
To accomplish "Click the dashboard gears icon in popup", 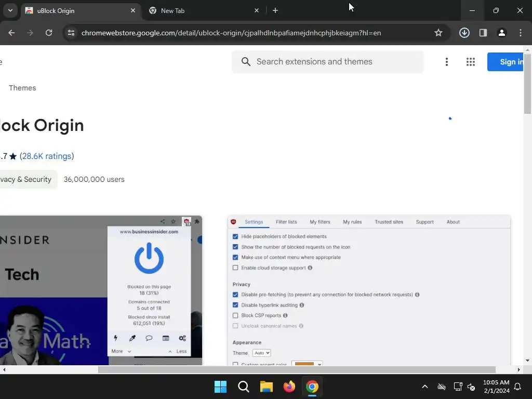I will (x=182, y=338).
